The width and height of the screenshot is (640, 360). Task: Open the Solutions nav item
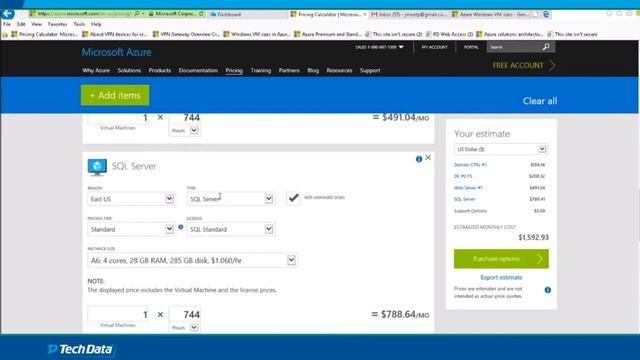coord(129,70)
